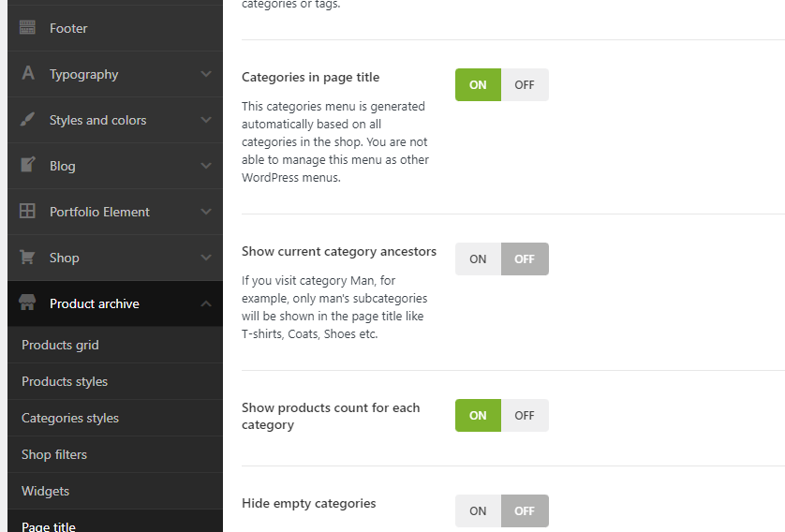Screen dimensions: 785x532
Task: Open the Shop filters settings
Action: [54, 454]
